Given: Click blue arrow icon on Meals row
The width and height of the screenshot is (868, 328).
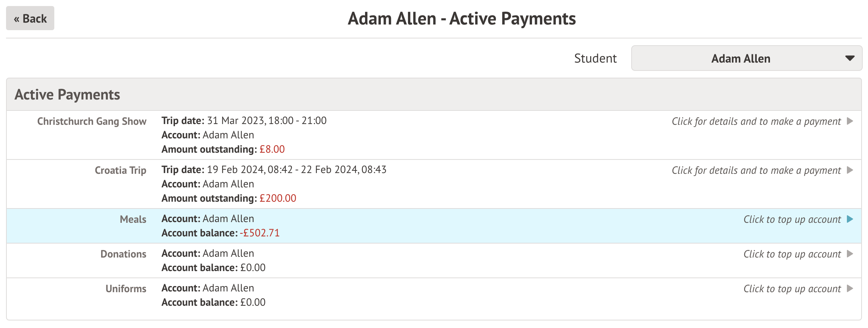Looking at the screenshot, I should click(x=850, y=219).
